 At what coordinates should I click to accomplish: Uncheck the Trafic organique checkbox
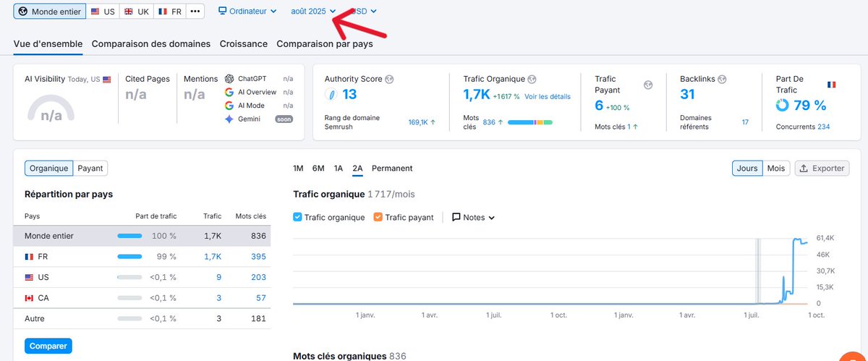click(x=298, y=217)
